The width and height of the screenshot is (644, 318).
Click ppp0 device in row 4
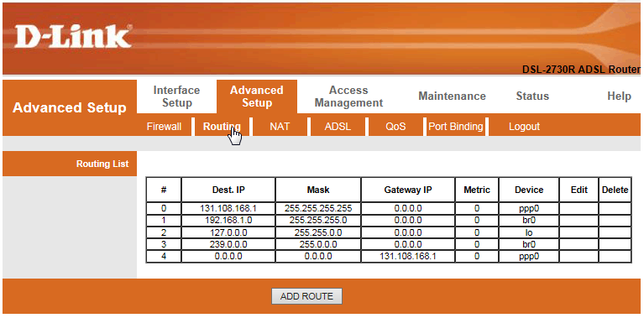point(529,257)
